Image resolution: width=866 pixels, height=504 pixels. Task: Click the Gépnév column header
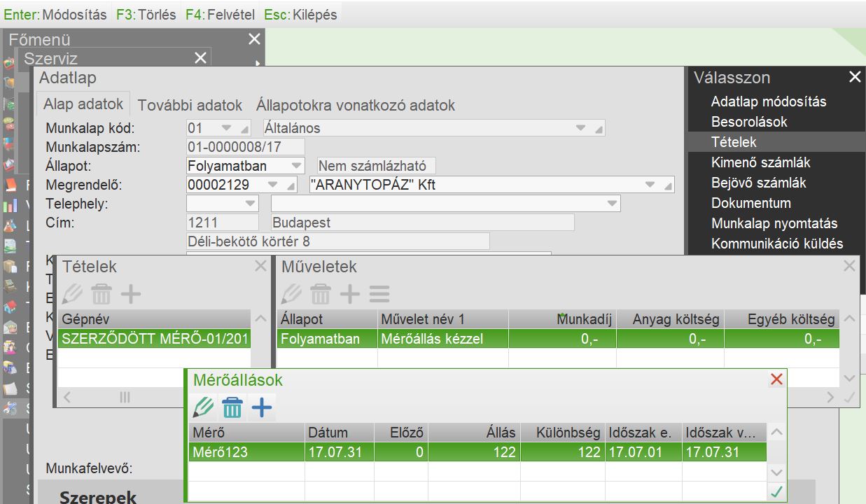154,318
